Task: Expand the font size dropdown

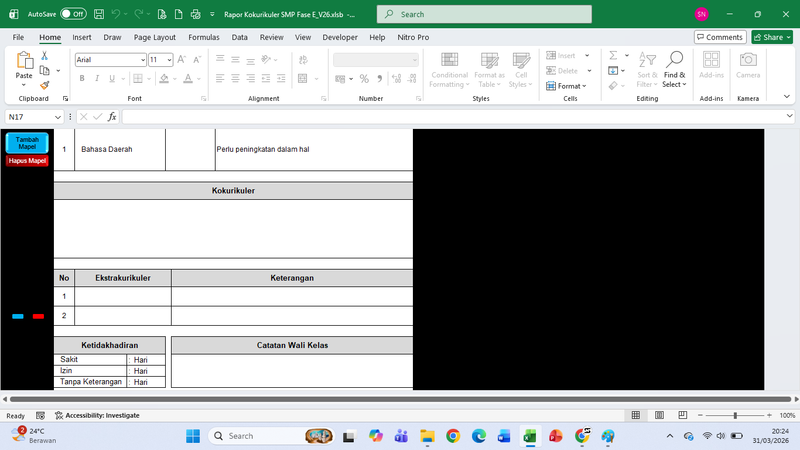Action: click(x=169, y=60)
